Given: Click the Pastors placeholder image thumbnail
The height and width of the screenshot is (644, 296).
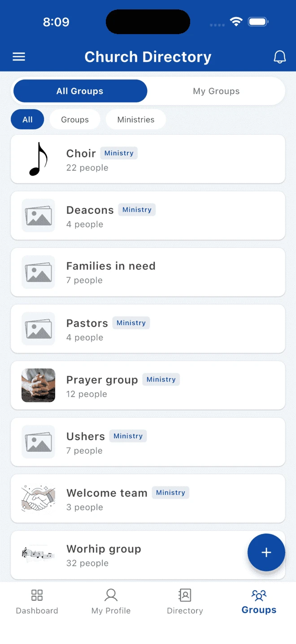Looking at the screenshot, I should coord(38,329).
